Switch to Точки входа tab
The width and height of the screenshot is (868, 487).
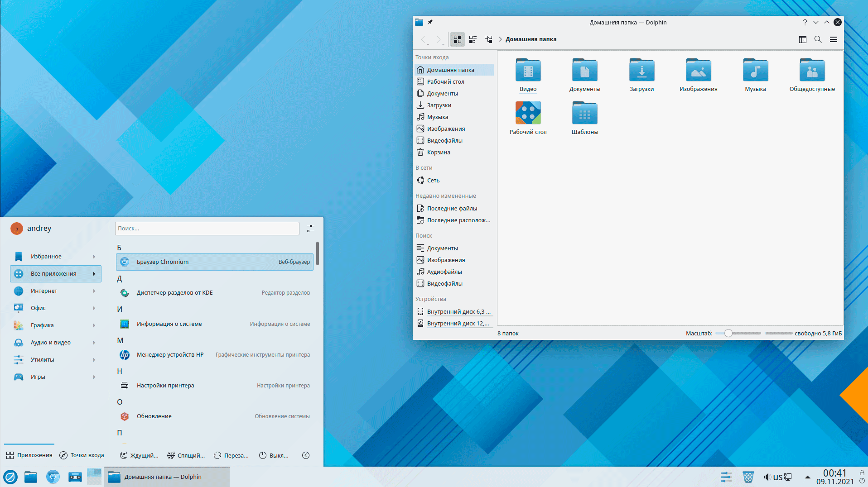[x=82, y=455]
